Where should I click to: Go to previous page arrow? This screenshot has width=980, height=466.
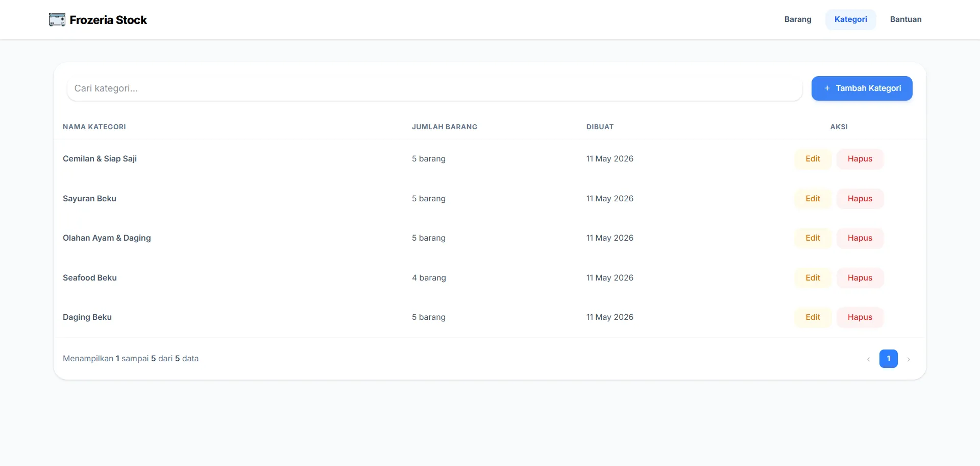(868, 359)
